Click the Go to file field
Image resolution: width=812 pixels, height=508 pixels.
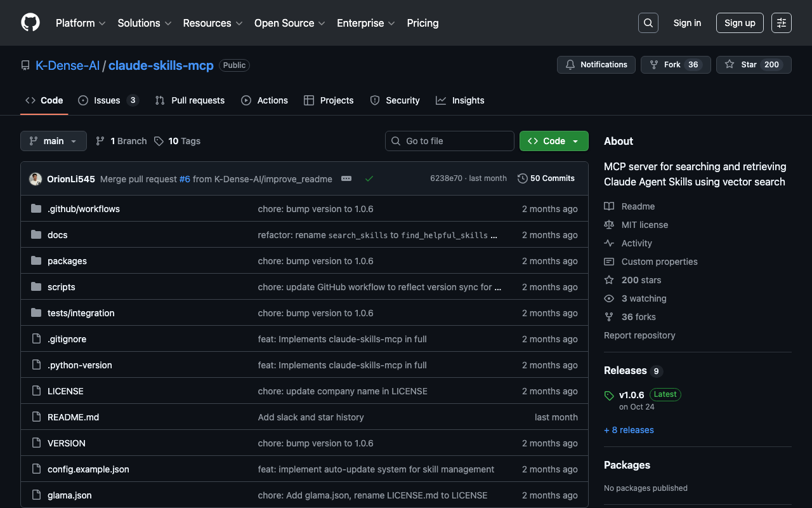(x=450, y=141)
